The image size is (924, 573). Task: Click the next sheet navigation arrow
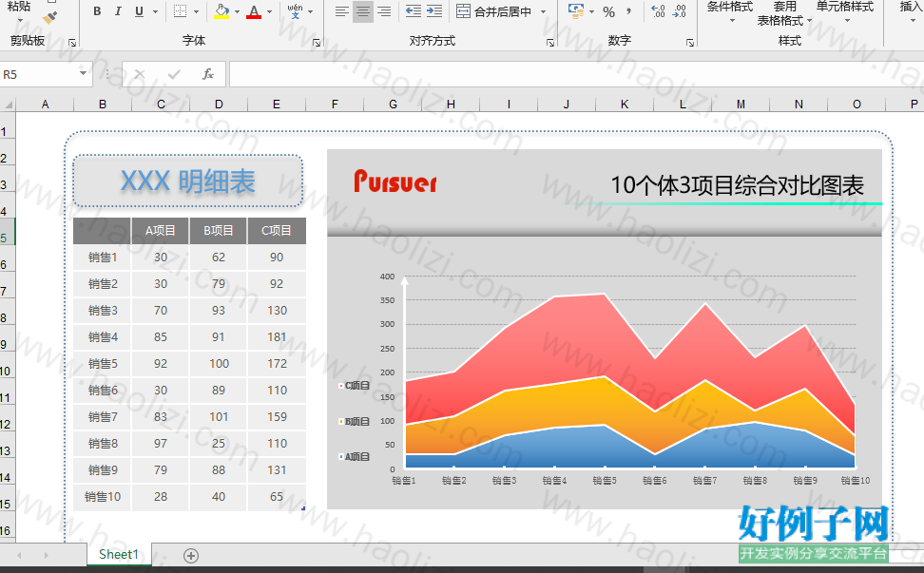point(46,555)
